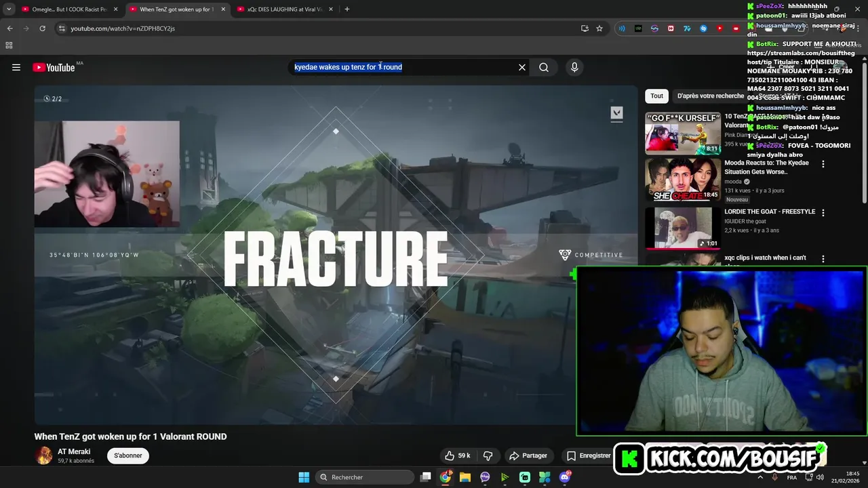Image resolution: width=868 pixels, height=488 pixels.
Task: Start voice search with the microphone
Action: pos(574,67)
